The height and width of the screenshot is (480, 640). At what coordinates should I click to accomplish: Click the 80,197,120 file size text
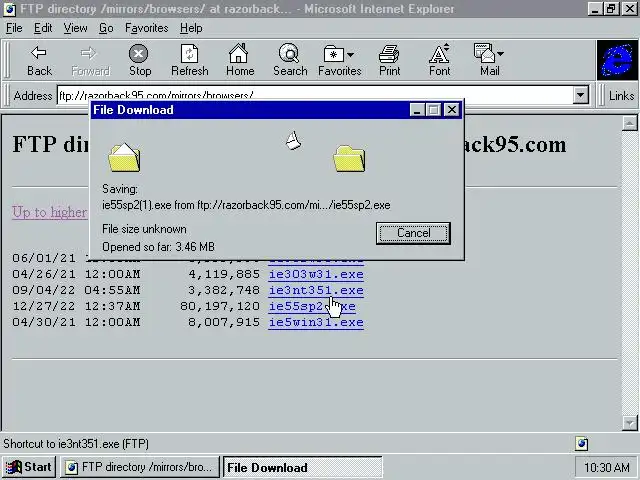point(220,306)
